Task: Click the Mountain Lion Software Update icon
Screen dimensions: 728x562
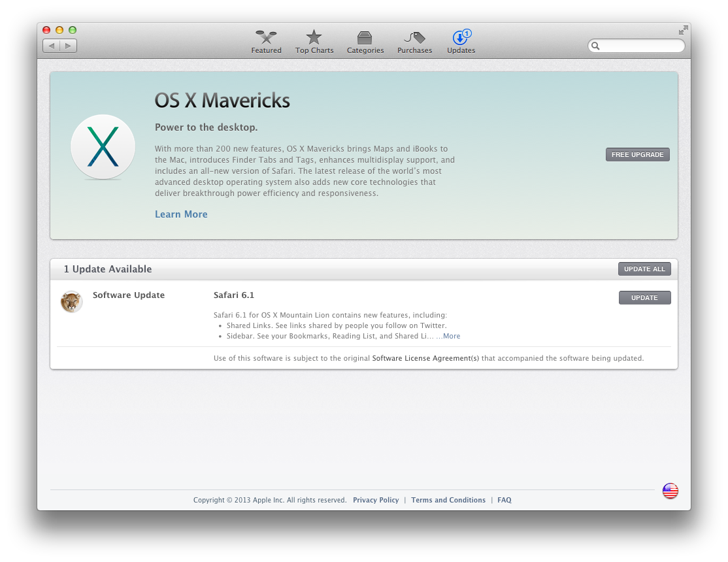Action: pos(71,302)
